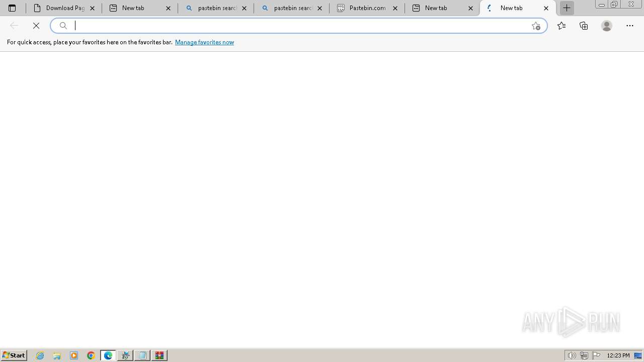Viewport: 644px width, 362px height.
Task: Click the search magnifier in address bar
Action: click(63, 26)
